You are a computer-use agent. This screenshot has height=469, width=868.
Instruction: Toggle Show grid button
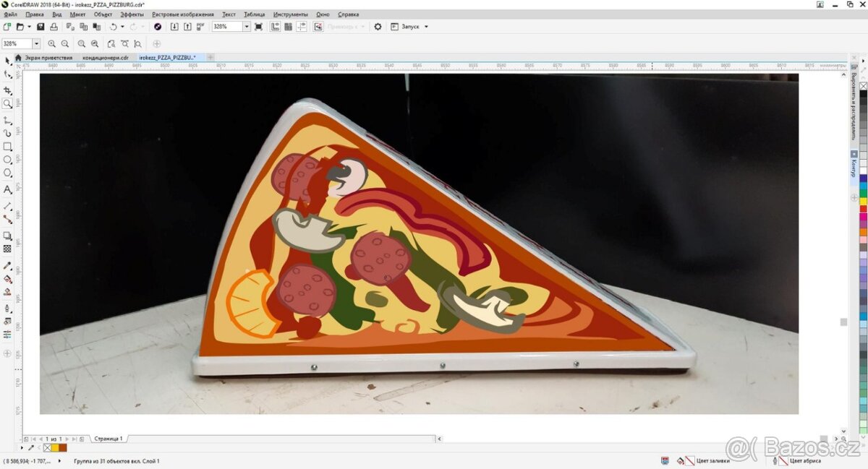[x=289, y=27]
